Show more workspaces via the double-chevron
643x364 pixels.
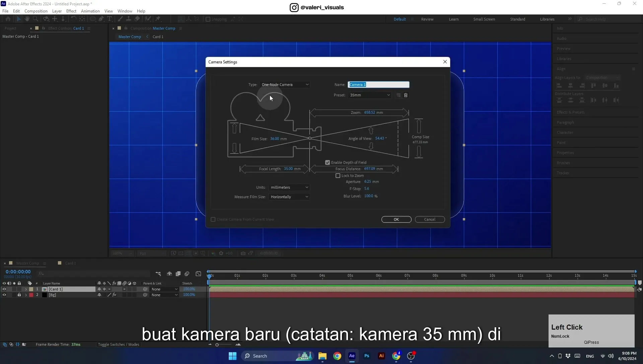click(x=570, y=19)
